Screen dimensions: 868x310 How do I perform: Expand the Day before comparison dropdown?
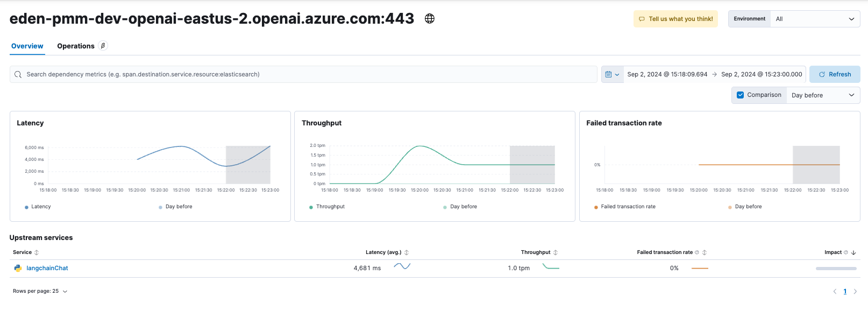click(822, 95)
